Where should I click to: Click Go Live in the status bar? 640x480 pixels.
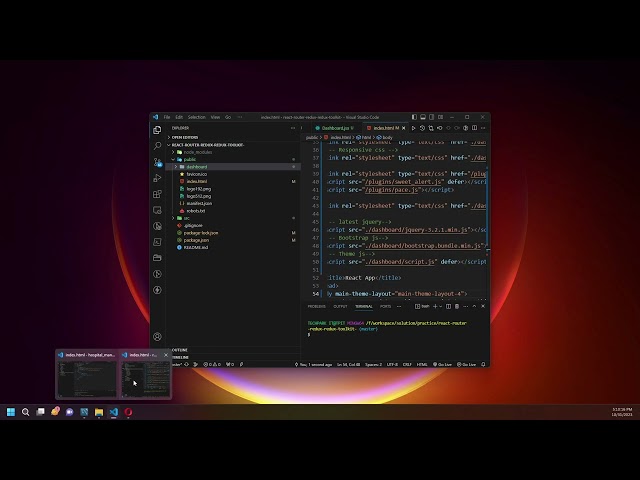(x=443, y=365)
